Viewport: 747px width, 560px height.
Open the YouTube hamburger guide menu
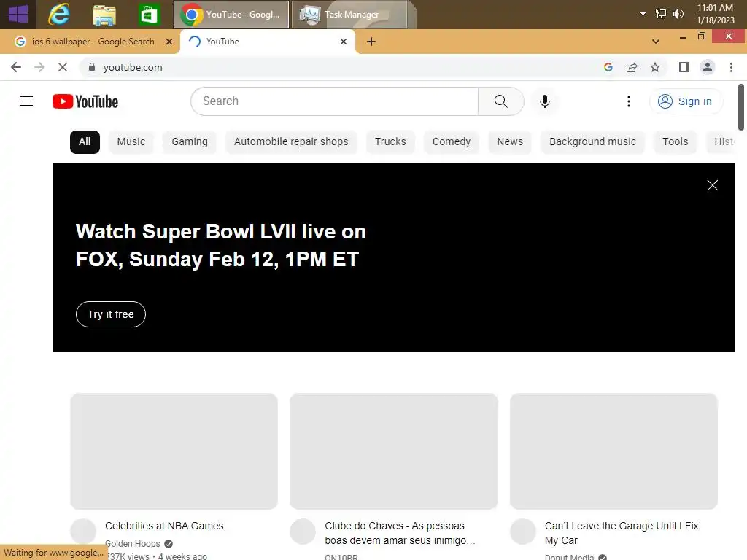[26, 101]
